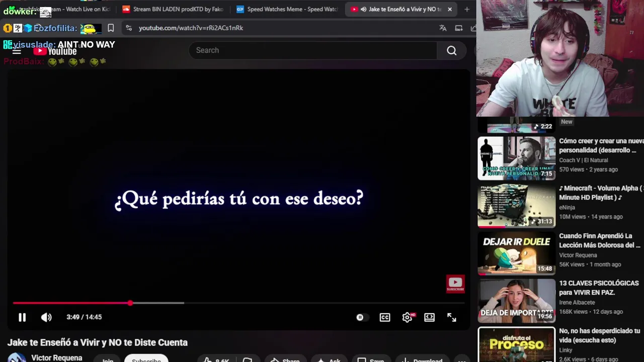The image size is (644, 362).
Task: Open the YouTube hamburger guide menu
Action: point(17,51)
